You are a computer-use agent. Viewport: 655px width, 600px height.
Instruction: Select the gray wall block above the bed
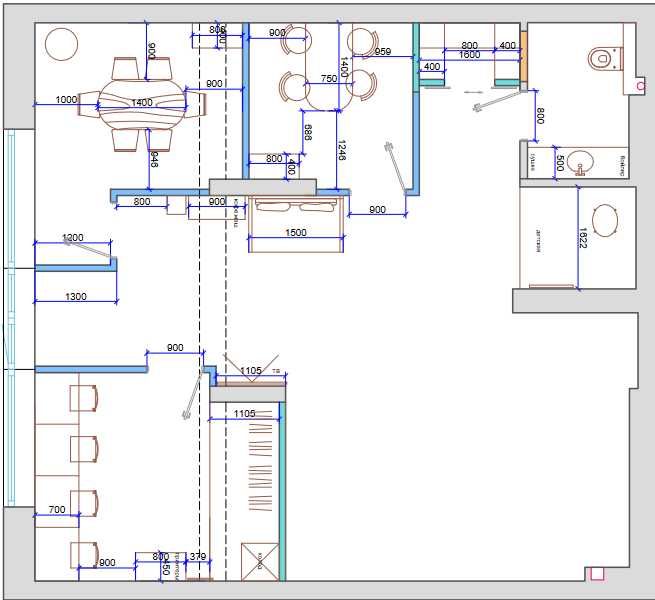point(263,187)
